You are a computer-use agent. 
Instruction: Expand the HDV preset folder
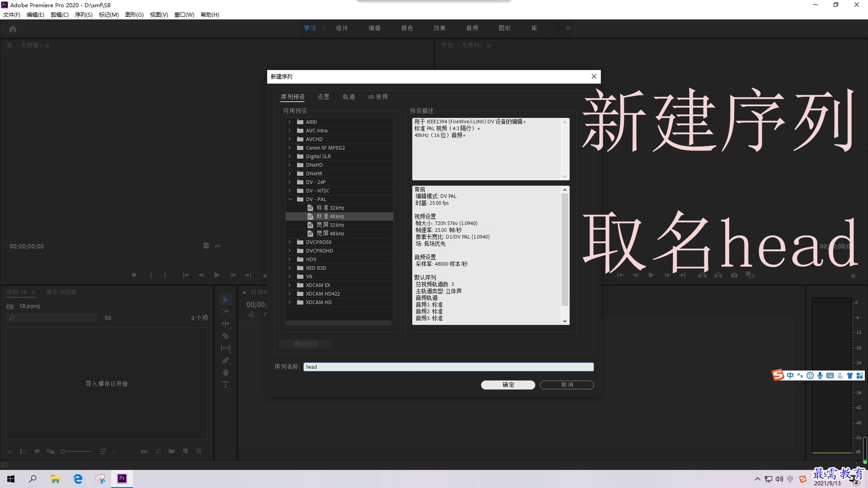click(x=290, y=259)
